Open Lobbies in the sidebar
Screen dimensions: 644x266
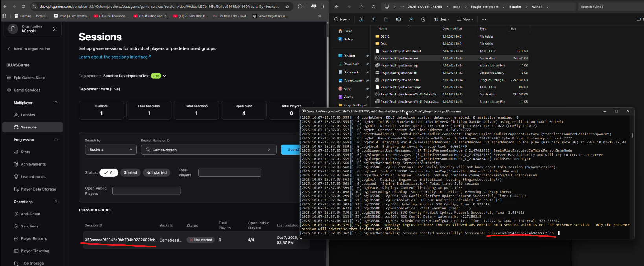(28, 115)
